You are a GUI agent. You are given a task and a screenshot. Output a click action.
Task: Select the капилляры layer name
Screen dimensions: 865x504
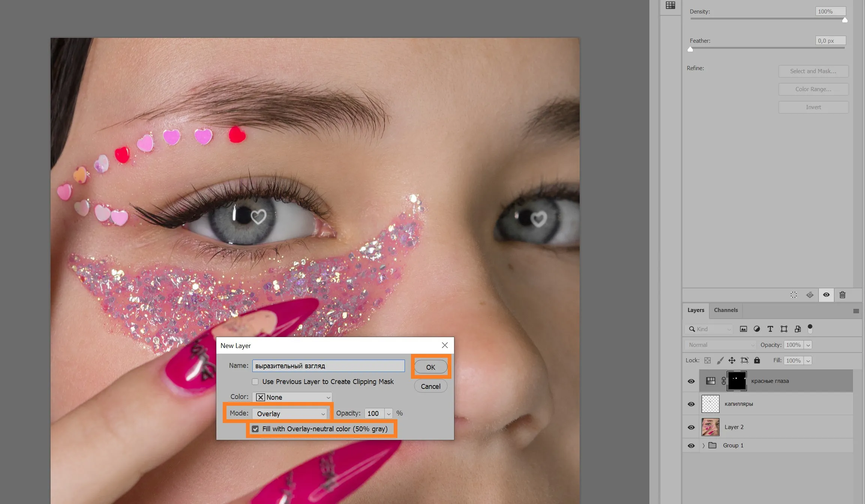coord(739,404)
